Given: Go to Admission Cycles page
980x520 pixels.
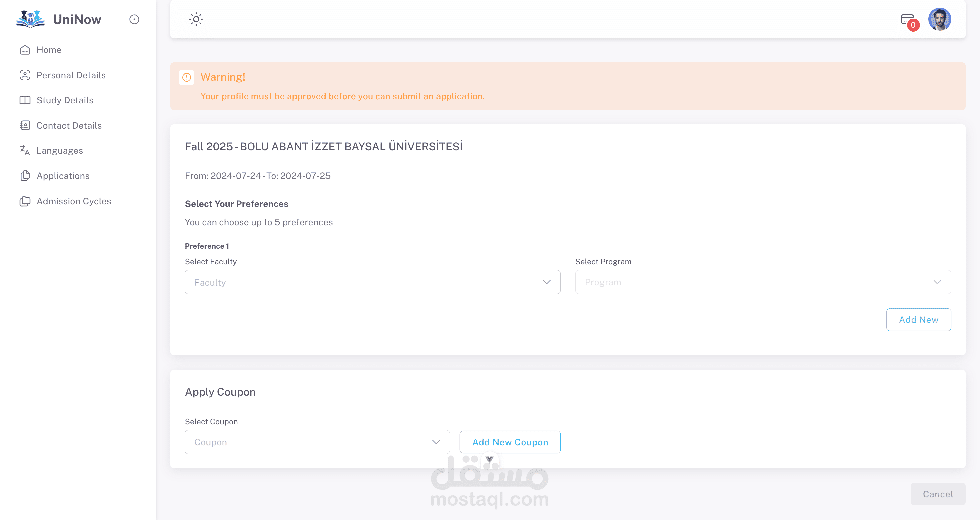Looking at the screenshot, I should (73, 201).
